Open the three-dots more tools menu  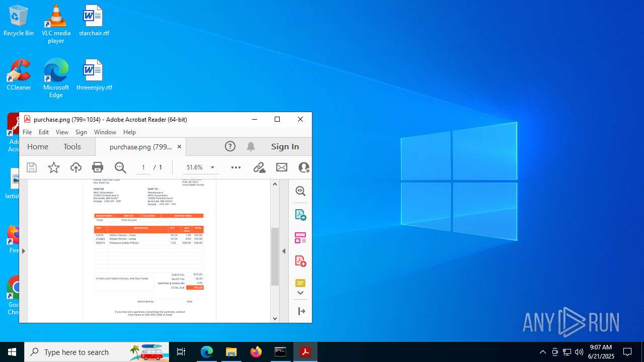236,167
